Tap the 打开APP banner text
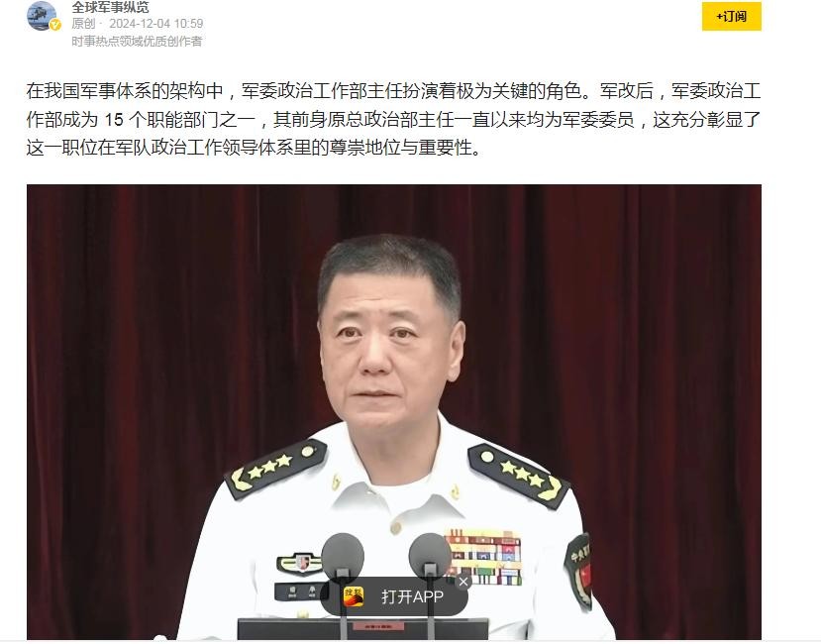The image size is (821, 644). (x=412, y=596)
